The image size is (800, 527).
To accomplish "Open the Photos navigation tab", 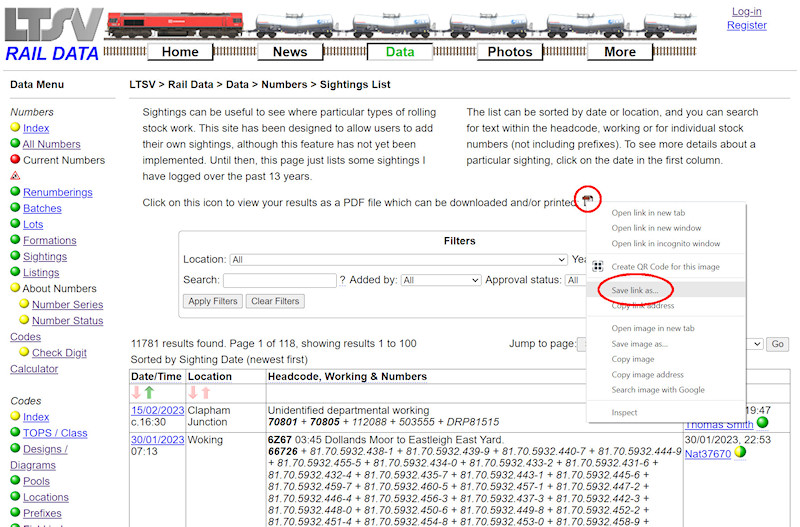I will 510,52.
